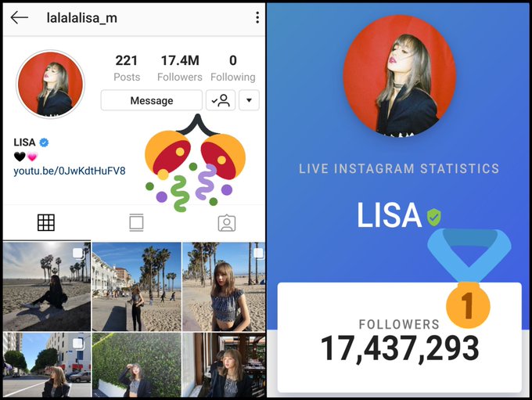Tap the back arrow icon
This screenshot has width=532, height=400.
[x=19, y=17]
